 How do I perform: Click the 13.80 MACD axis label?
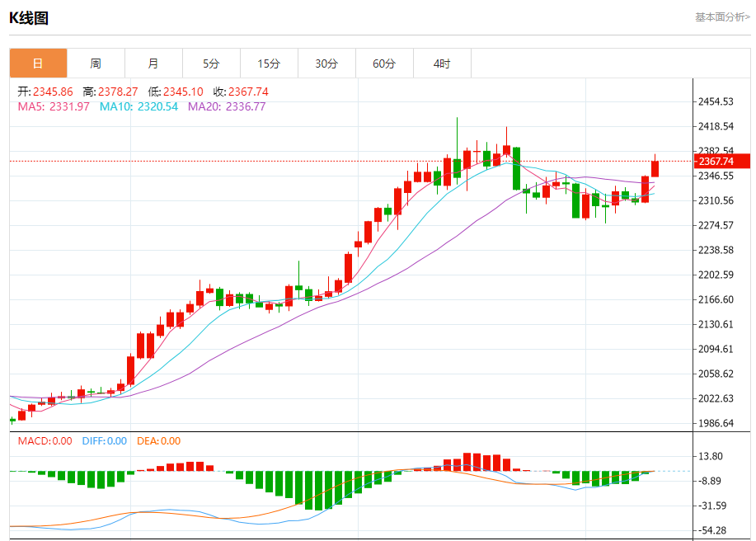(710, 456)
